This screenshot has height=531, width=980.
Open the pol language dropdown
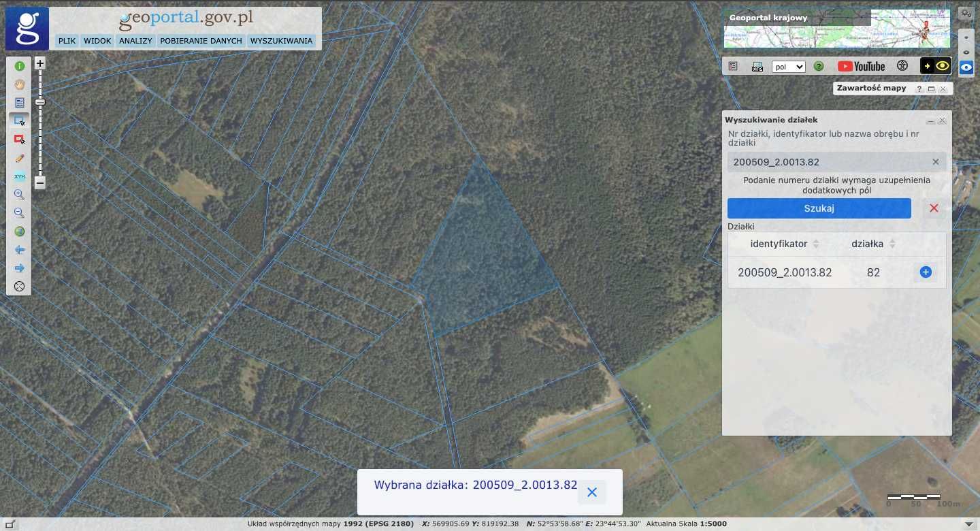pyautogui.click(x=789, y=67)
